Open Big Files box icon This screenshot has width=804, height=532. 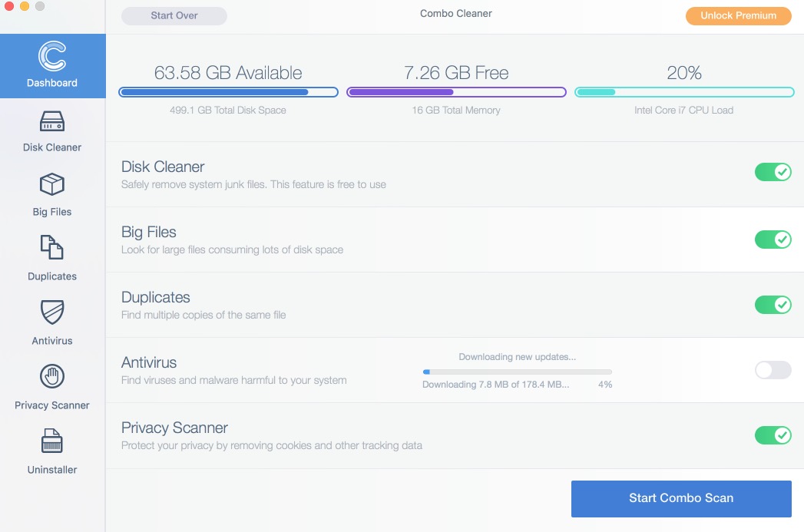tap(52, 185)
